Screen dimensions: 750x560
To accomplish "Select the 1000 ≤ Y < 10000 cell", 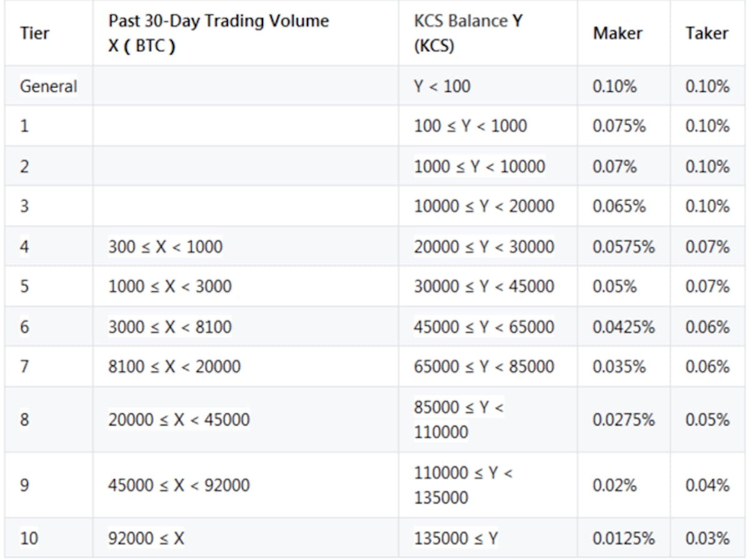I will (479, 166).
